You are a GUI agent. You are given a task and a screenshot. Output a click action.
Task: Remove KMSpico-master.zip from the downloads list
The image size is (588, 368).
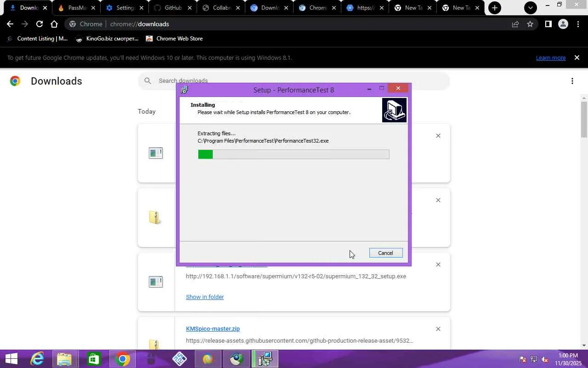(438, 329)
